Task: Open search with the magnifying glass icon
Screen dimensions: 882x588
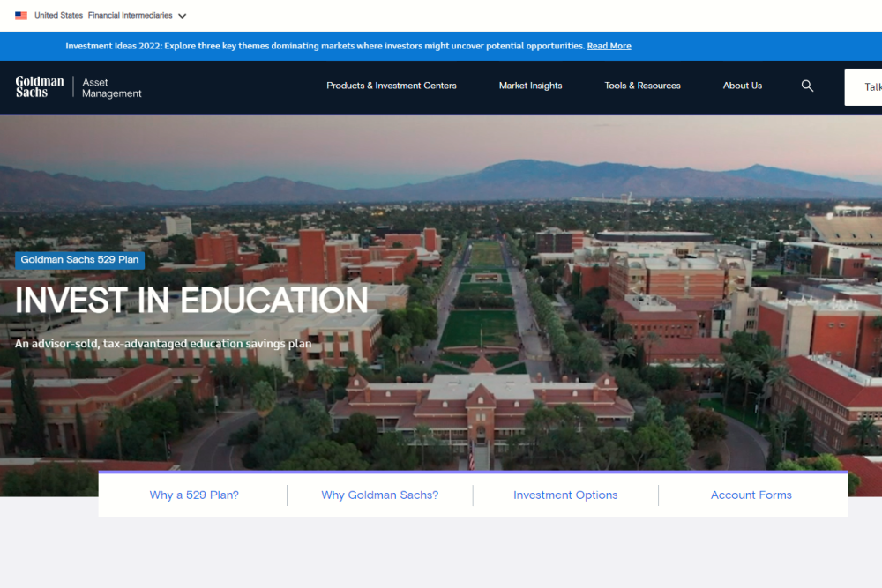Action: (807, 86)
